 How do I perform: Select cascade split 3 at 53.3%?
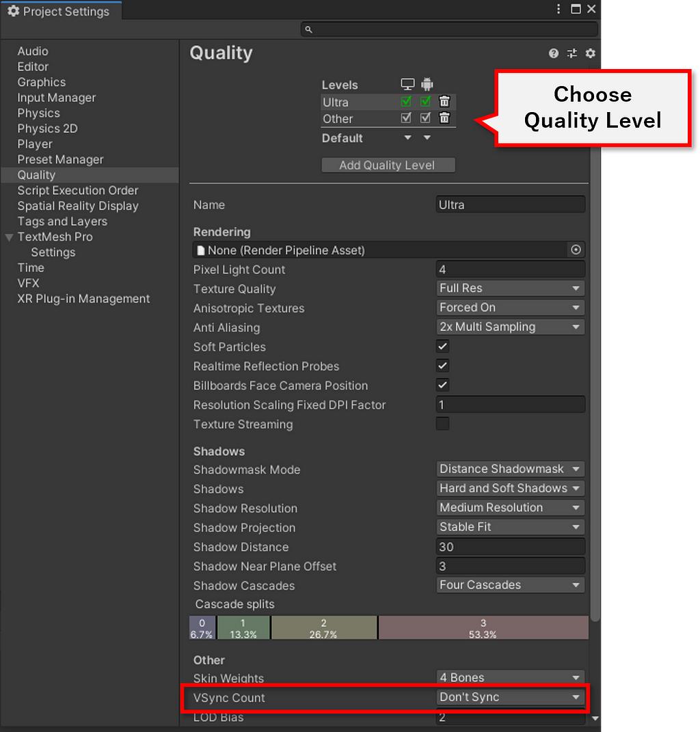point(483,627)
